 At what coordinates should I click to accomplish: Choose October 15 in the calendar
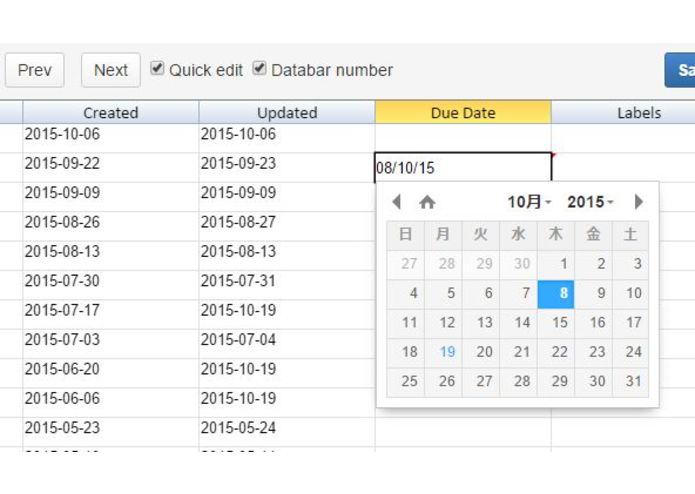pyautogui.click(x=556, y=323)
